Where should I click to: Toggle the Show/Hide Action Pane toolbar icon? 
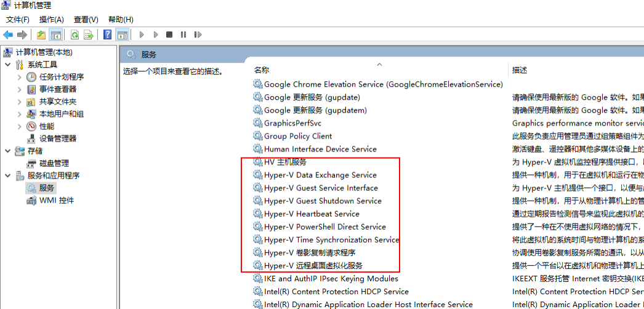[121, 35]
